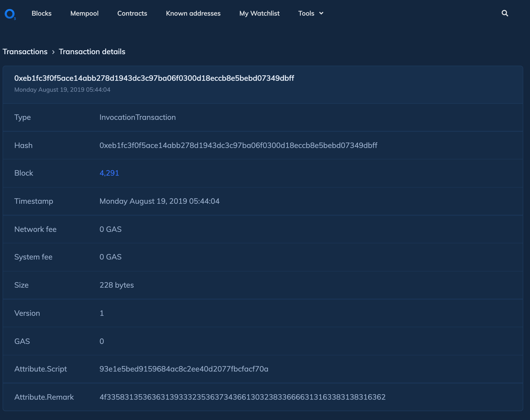This screenshot has width=530, height=420.
Task: Expand the Tools dropdown arrow
Action: point(321,13)
